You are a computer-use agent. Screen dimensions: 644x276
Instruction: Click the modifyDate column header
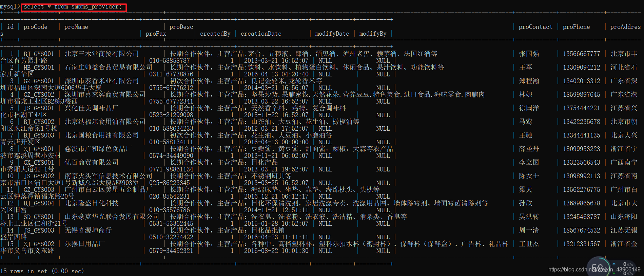[x=332, y=34]
